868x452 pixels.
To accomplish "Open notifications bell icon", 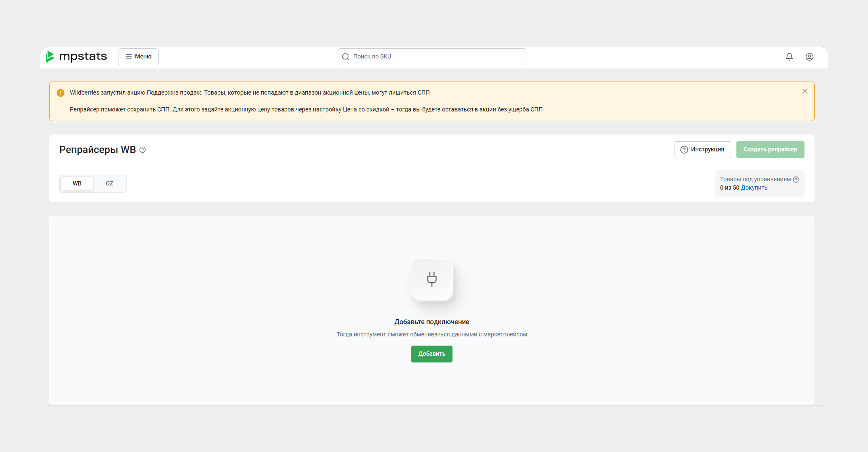I will click(x=789, y=57).
